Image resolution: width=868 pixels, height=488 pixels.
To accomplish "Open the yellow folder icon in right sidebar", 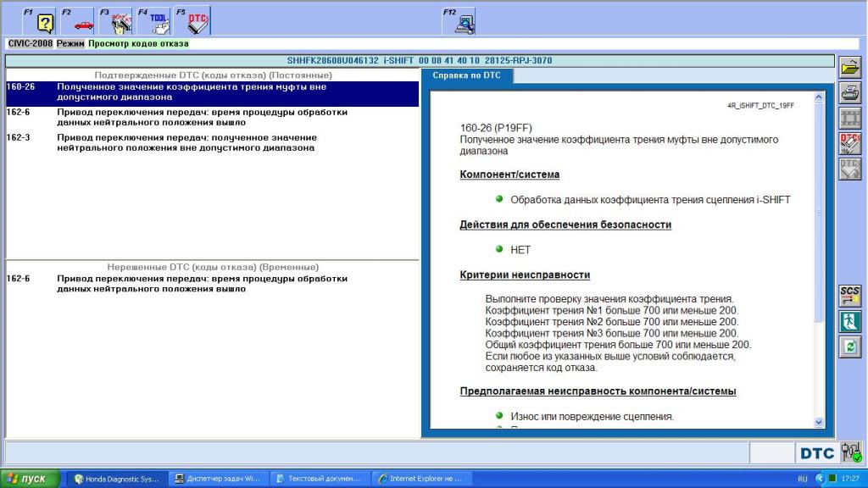I will coord(849,67).
